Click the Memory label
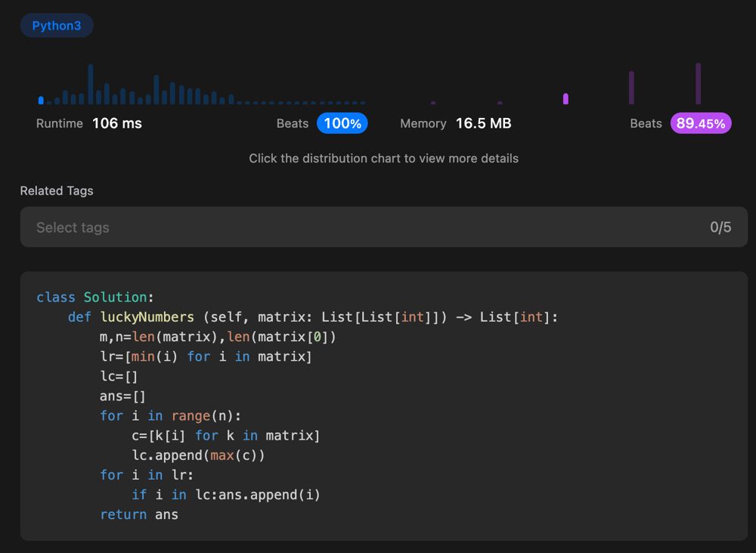 [x=423, y=123]
